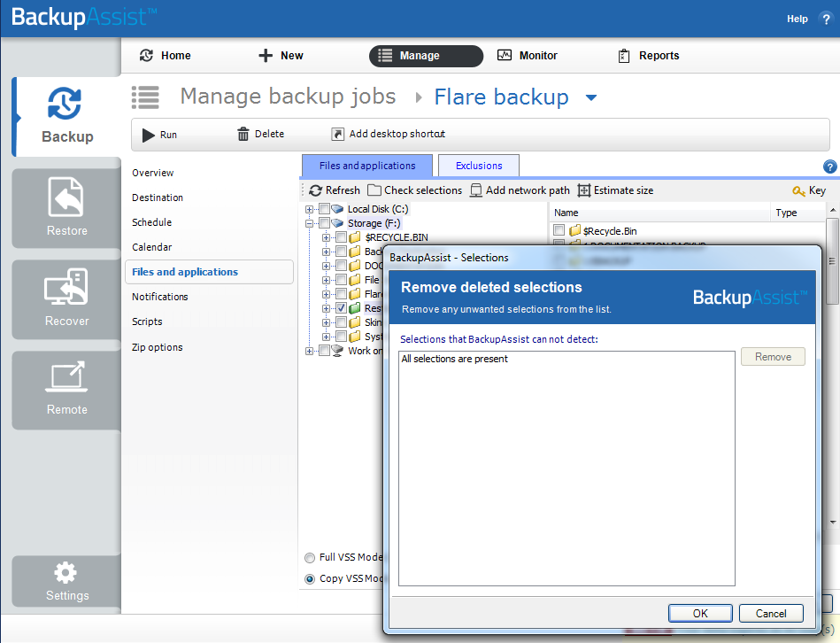Viewport: 840px width, 643px height.
Task: Open the Backup section in sidebar
Action: pos(67,117)
